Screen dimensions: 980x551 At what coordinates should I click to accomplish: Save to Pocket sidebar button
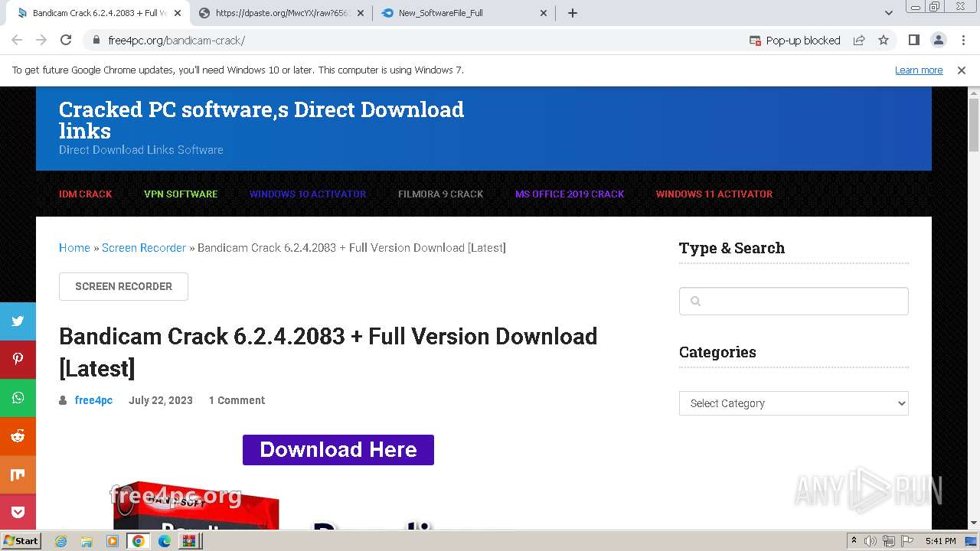(x=18, y=511)
